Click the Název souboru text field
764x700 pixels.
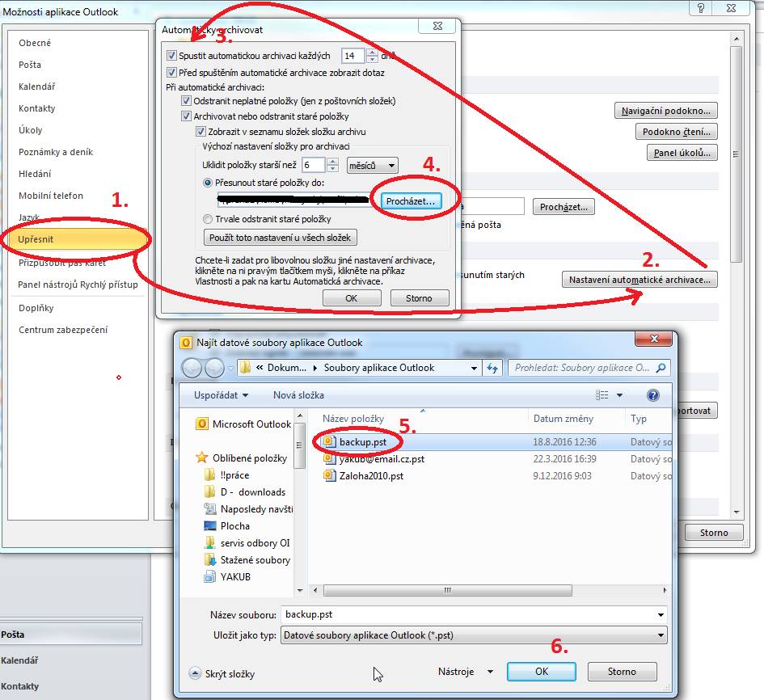tap(469, 615)
